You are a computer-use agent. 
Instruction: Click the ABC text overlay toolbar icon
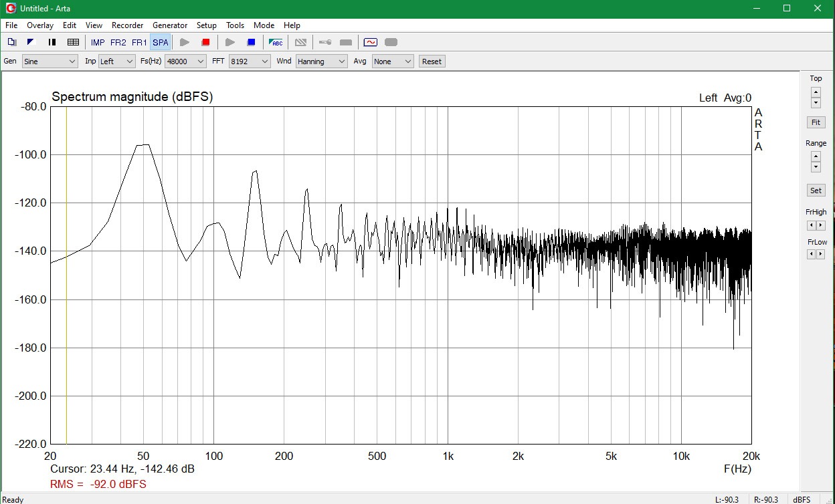pos(276,42)
